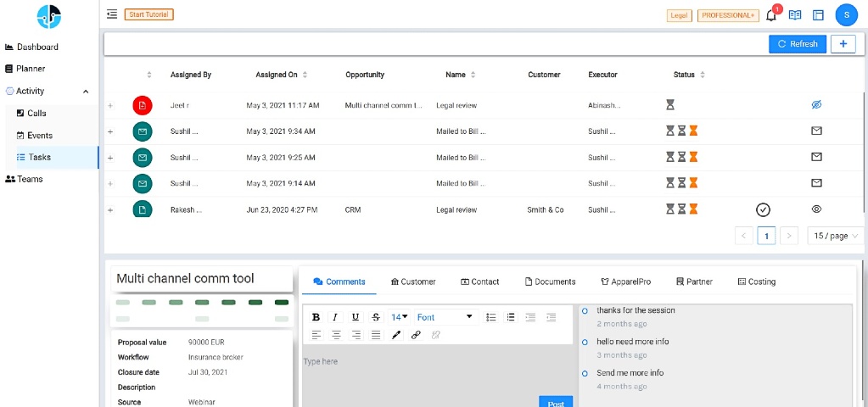
Task: Expand the Rakesh task row
Action: coord(110,210)
